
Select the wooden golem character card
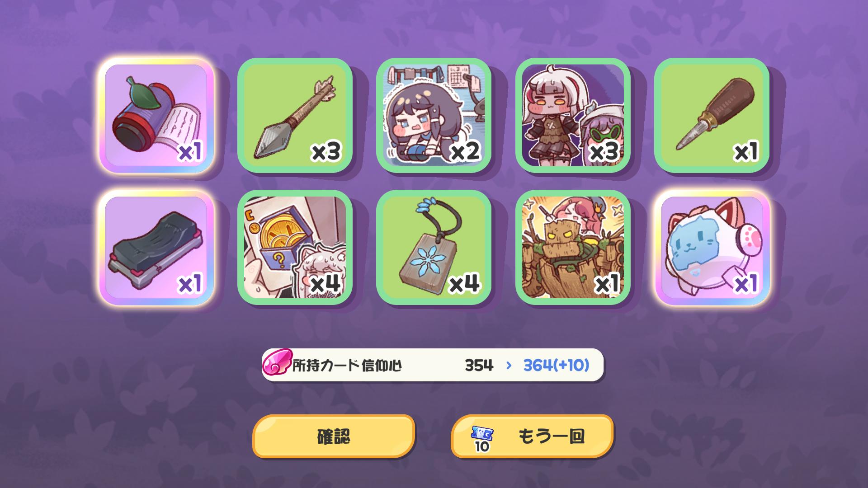[573, 247]
